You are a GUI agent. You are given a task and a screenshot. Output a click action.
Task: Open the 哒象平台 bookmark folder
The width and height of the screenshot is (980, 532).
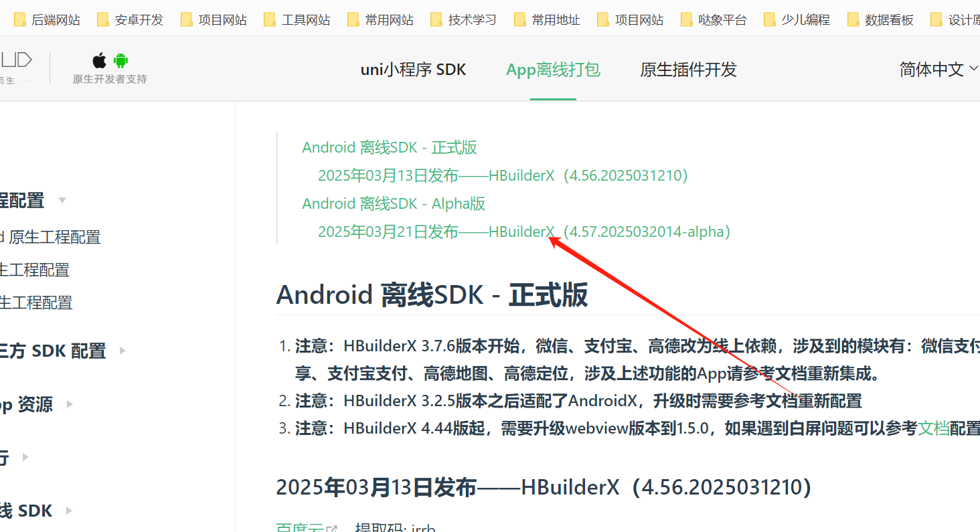(x=714, y=19)
